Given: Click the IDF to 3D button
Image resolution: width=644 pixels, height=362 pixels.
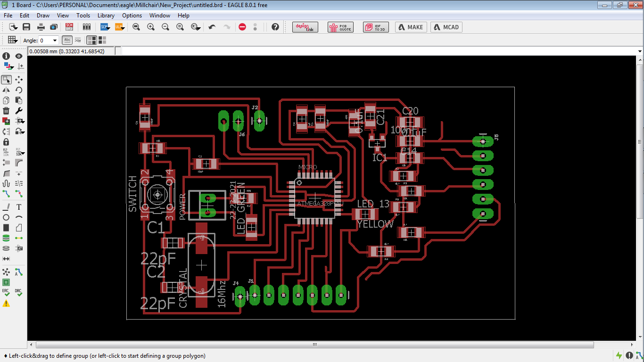Looking at the screenshot, I should coord(376,27).
